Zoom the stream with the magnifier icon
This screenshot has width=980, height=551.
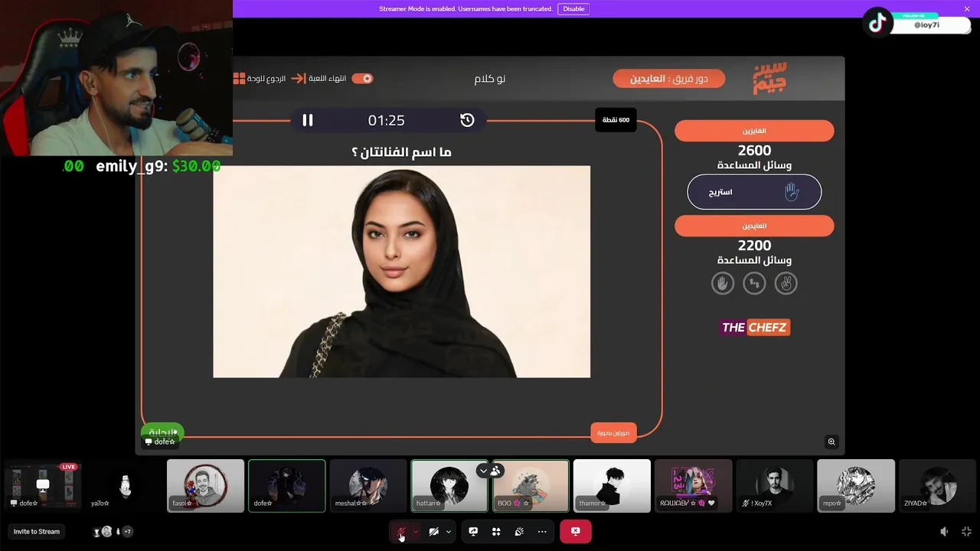(831, 442)
